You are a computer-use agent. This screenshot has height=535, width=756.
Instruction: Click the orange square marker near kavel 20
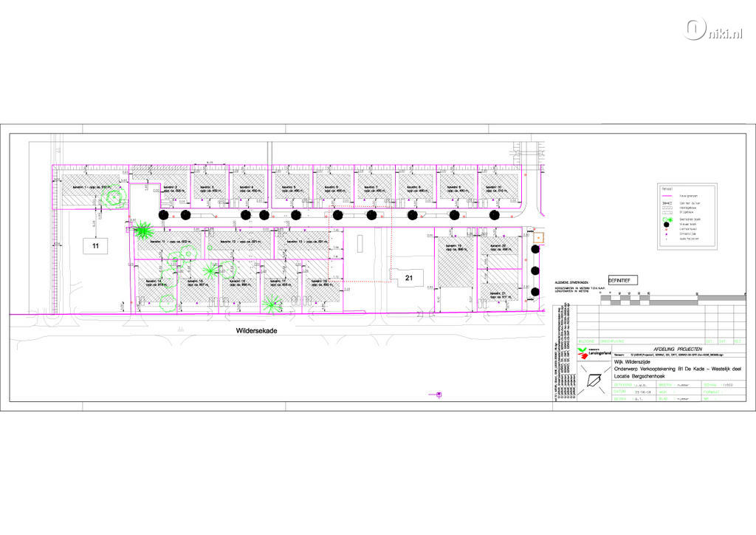click(x=538, y=237)
